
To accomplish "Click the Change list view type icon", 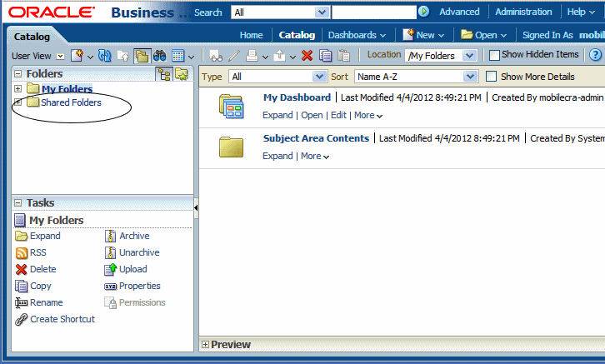I will click(177, 56).
